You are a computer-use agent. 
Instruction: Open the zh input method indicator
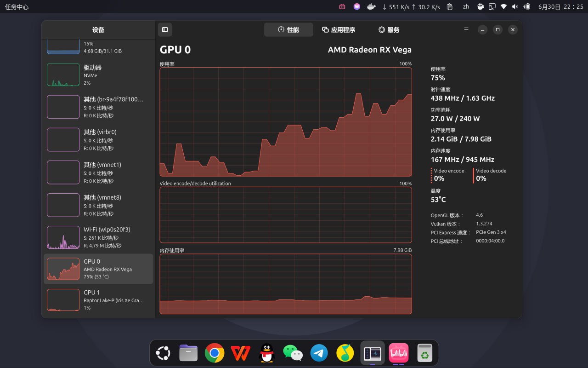tap(466, 6)
